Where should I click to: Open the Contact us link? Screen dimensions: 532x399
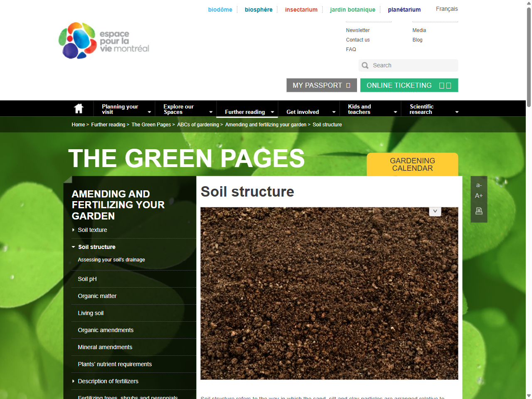pyautogui.click(x=357, y=40)
